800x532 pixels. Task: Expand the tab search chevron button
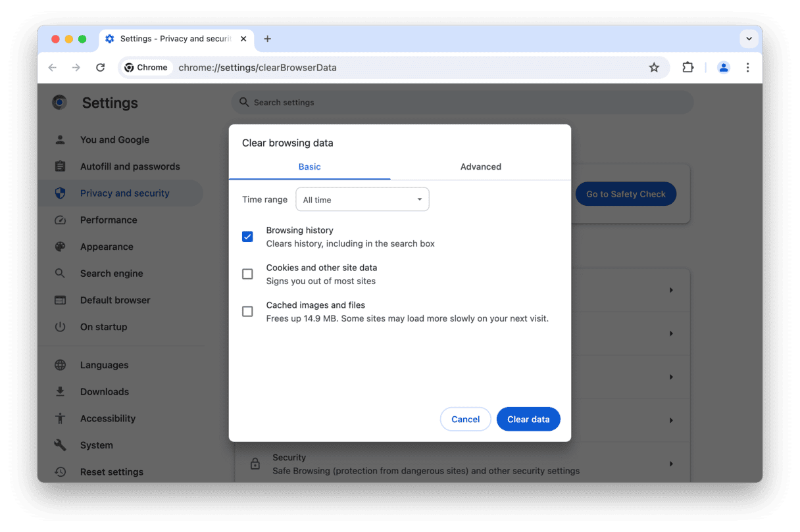(749, 39)
